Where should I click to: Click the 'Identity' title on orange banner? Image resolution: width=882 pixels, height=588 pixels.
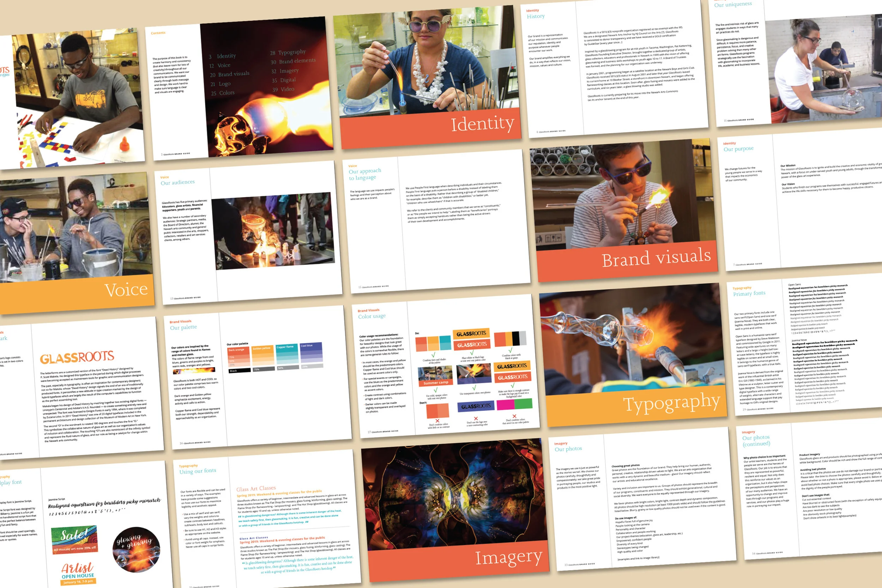482,123
